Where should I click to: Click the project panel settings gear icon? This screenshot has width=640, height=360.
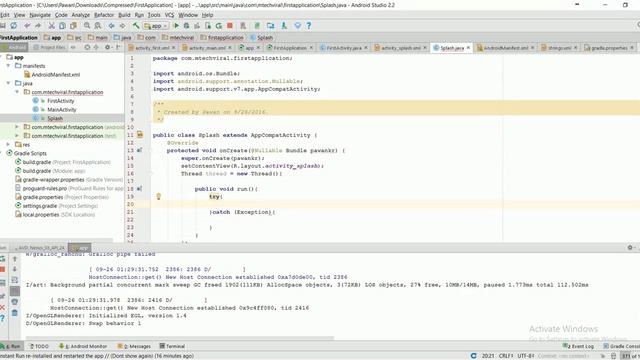point(107,47)
